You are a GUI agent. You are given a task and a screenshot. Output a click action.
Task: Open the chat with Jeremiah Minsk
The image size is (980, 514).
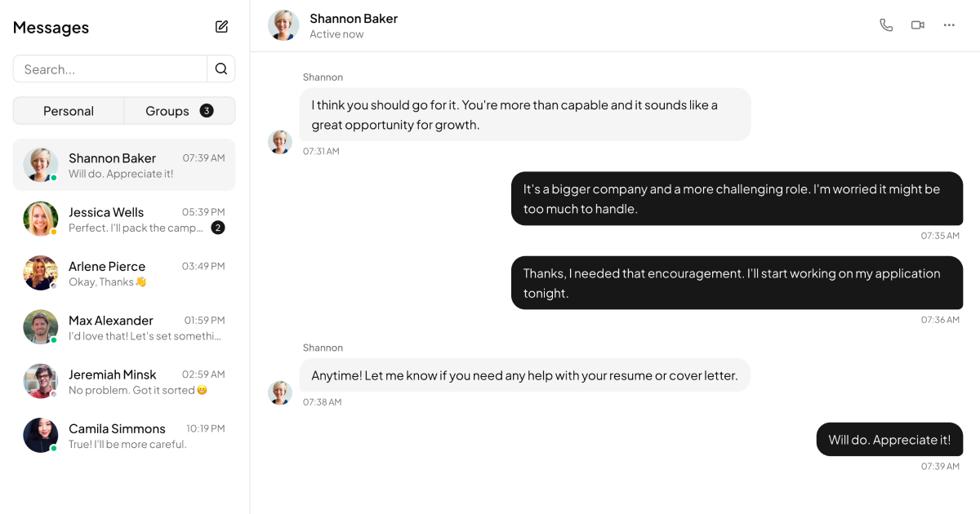[123, 380]
